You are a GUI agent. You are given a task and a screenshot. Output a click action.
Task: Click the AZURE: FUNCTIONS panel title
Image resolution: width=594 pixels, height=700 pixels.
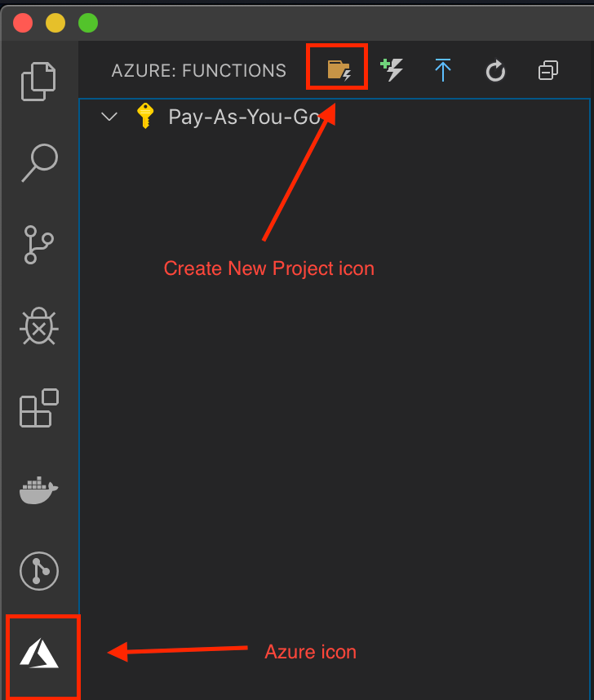pos(199,71)
